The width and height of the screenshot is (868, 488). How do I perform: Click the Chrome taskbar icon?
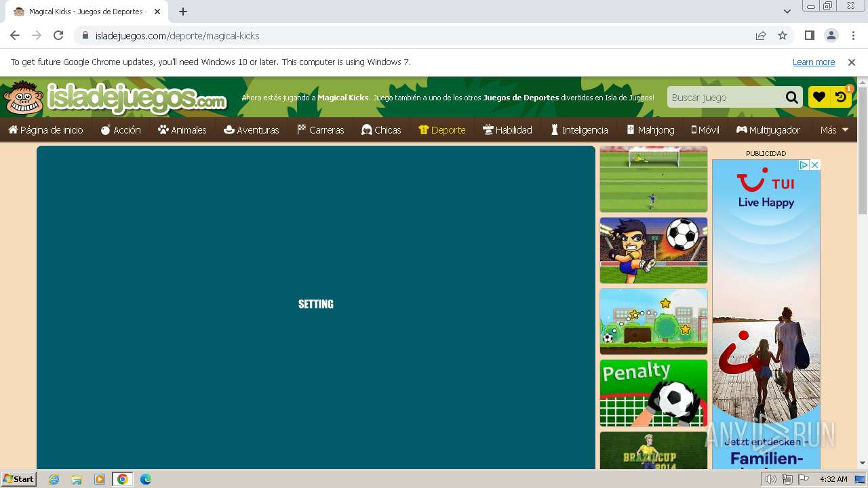pyautogui.click(x=123, y=479)
